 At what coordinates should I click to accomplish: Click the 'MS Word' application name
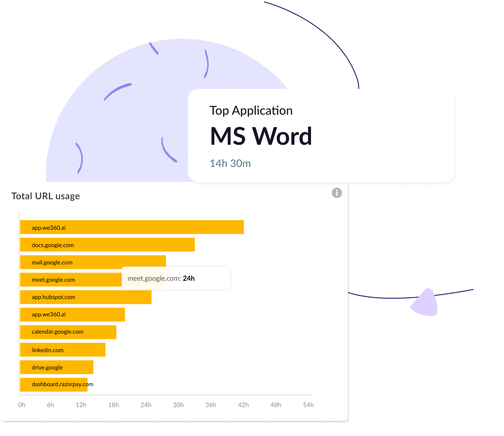[261, 136]
